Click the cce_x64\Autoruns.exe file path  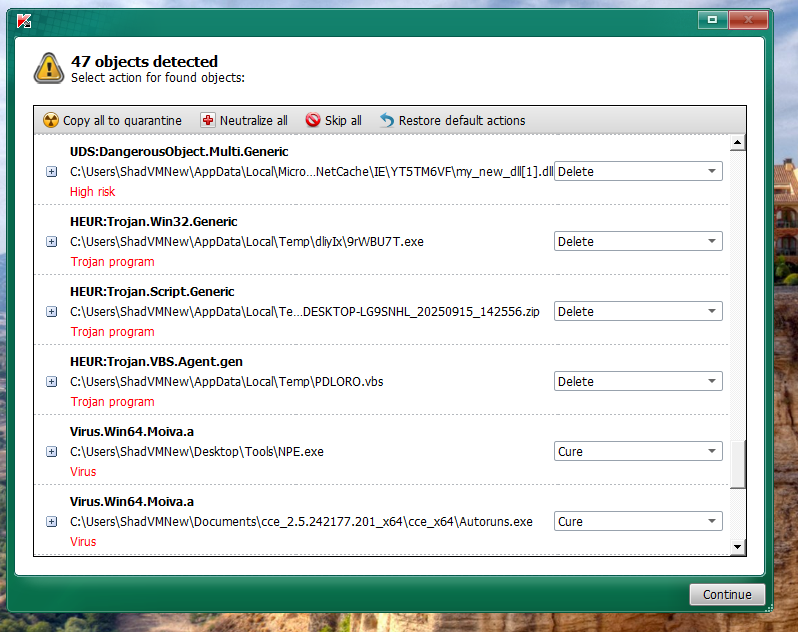tap(301, 522)
